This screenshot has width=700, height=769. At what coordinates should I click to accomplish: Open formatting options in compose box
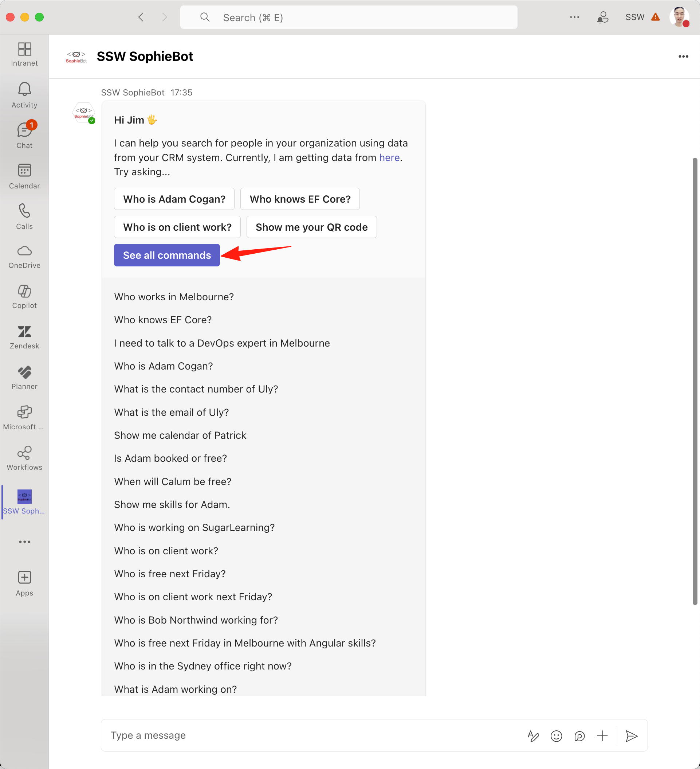533,736
